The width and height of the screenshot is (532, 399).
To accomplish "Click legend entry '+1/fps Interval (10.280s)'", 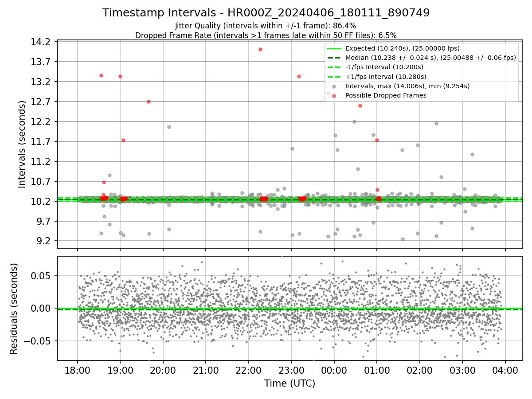I will 385,76.
